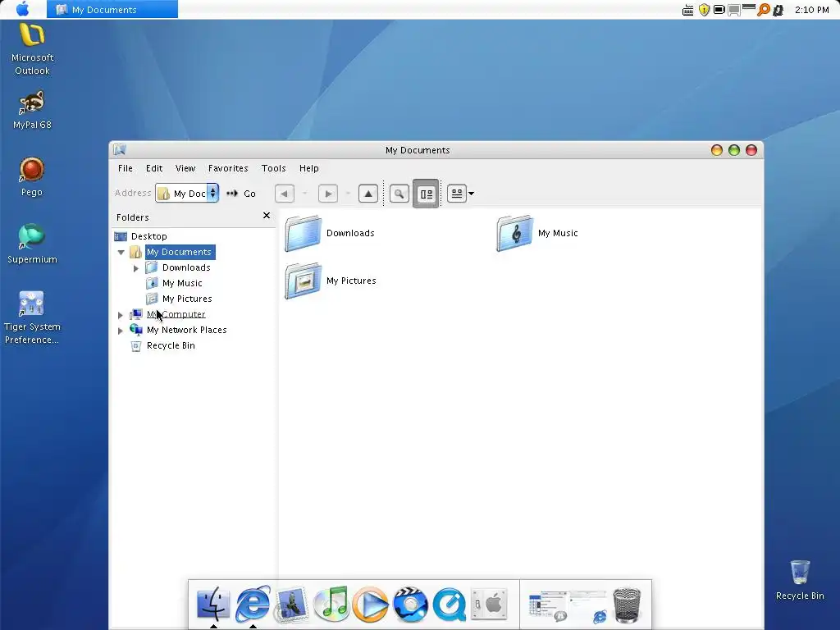Click the 2:10 PM clock
Screen dimensions: 840x630
click(x=811, y=10)
